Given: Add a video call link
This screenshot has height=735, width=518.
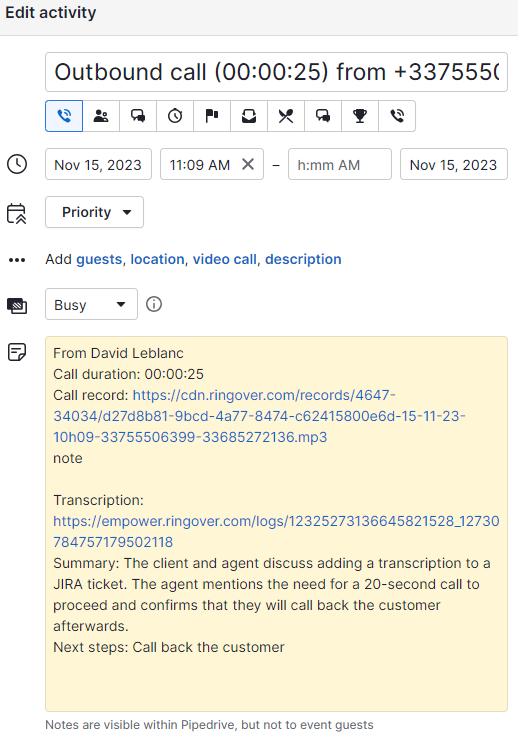Looking at the screenshot, I should [x=225, y=259].
